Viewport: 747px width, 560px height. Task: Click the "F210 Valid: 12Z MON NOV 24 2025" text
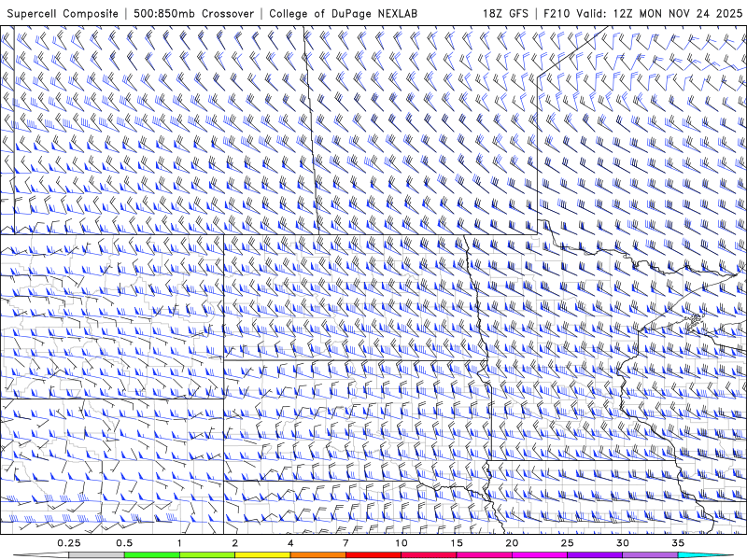pyautogui.click(x=642, y=13)
